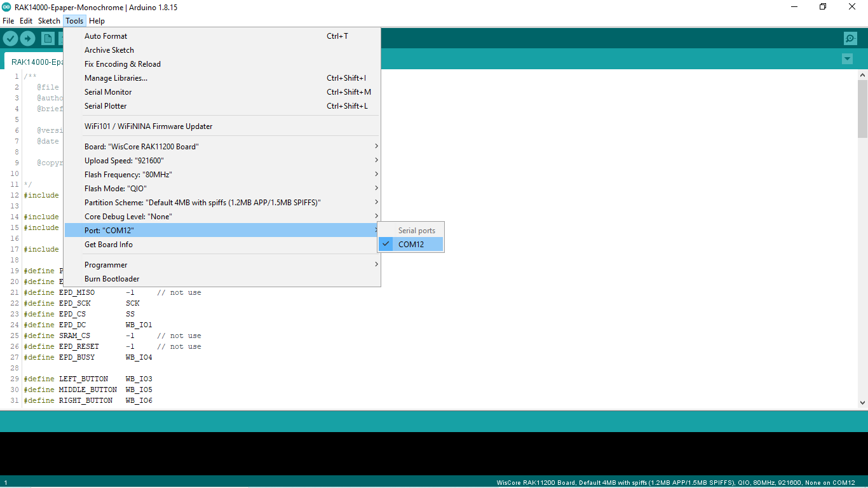Choose Serial Monitor menu entry
The width and height of the screenshot is (868, 488).
tap(222, 92)
